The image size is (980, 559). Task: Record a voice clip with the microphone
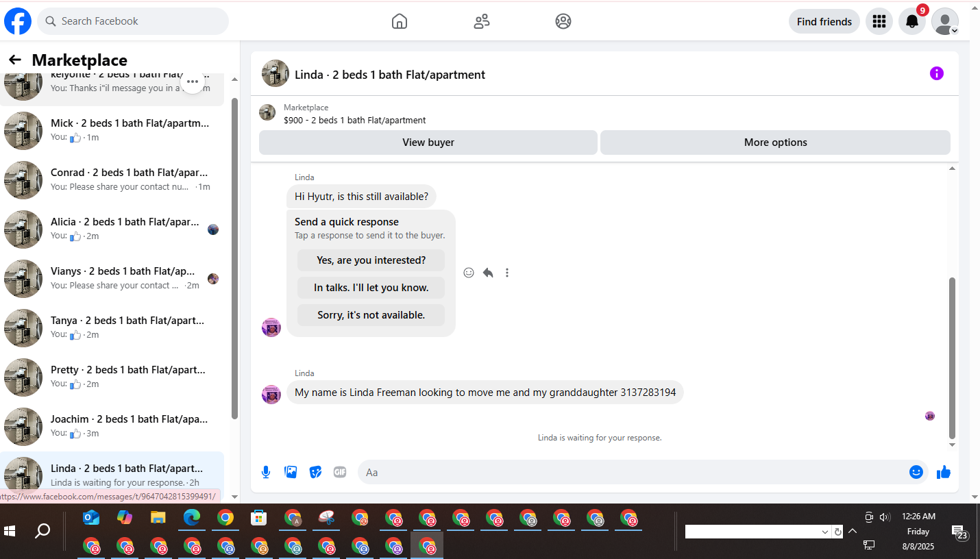pos(266,472)
